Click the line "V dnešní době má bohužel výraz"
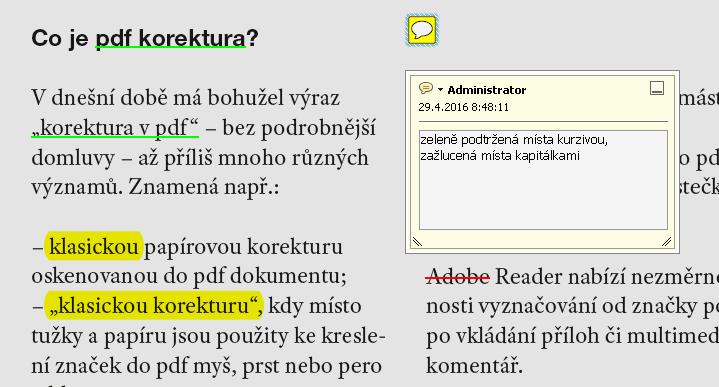This screenshot has height=387, width=719. coord(185,98)
